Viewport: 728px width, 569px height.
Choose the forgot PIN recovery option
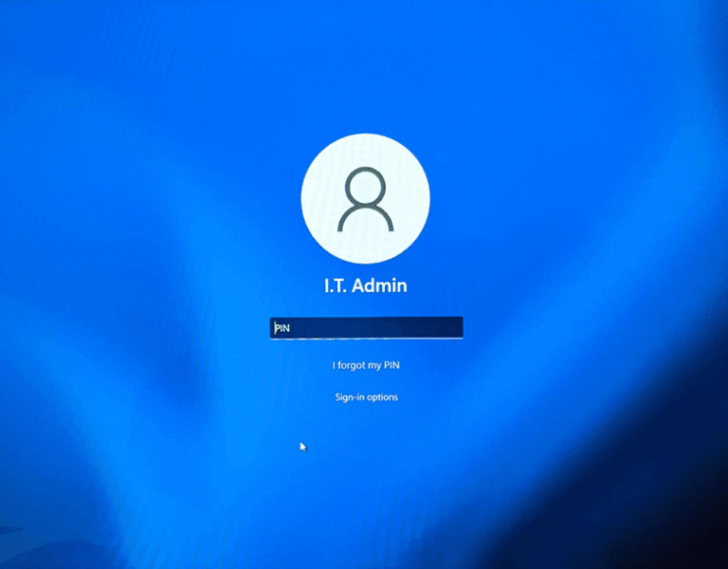coord(373,365)
